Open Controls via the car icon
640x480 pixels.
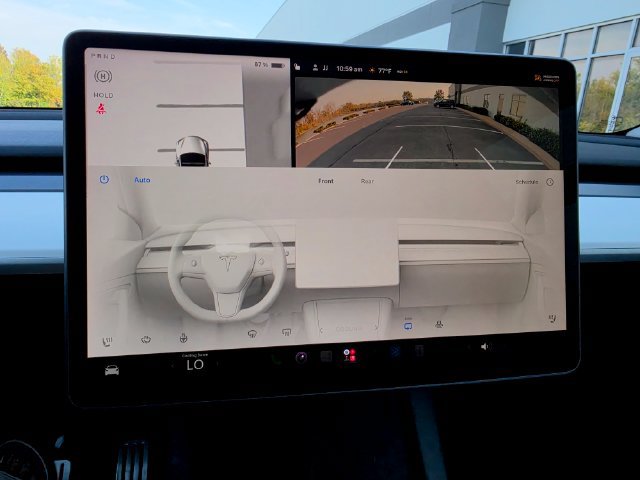pos(112,370)
